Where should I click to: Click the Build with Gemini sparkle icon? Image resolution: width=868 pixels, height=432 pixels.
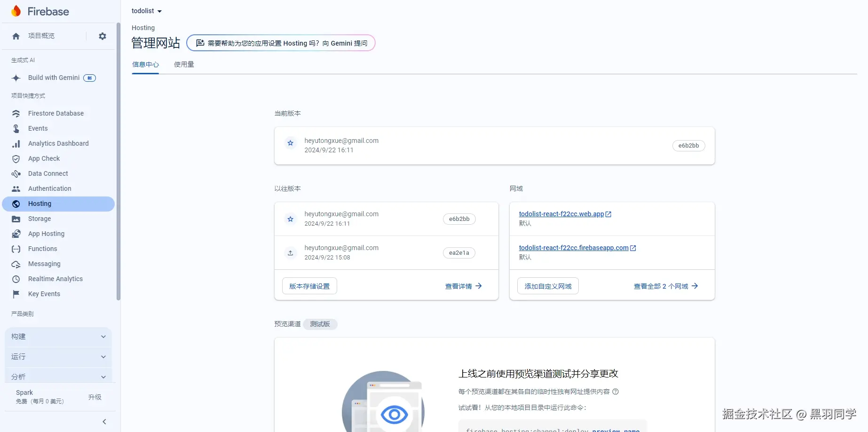tap(16, 78)
